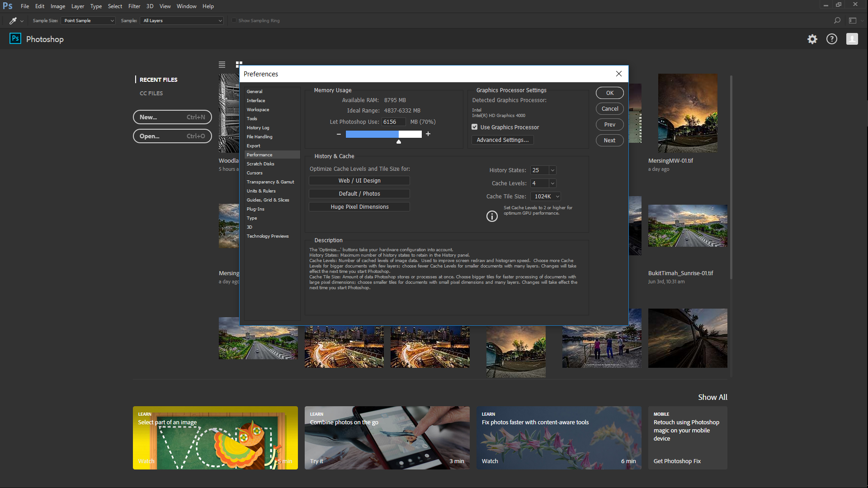
Task: Click the memory slider triangle handle
Action: (399, 141)
